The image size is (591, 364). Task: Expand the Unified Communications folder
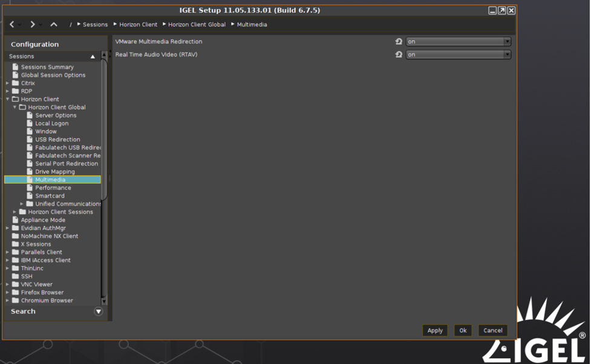[x=22, y=204]
